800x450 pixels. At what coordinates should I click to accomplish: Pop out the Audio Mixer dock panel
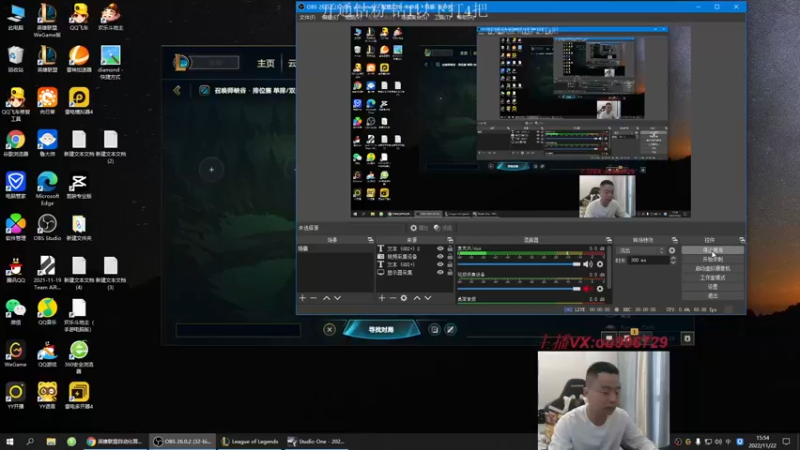click(x=609, y=240)
